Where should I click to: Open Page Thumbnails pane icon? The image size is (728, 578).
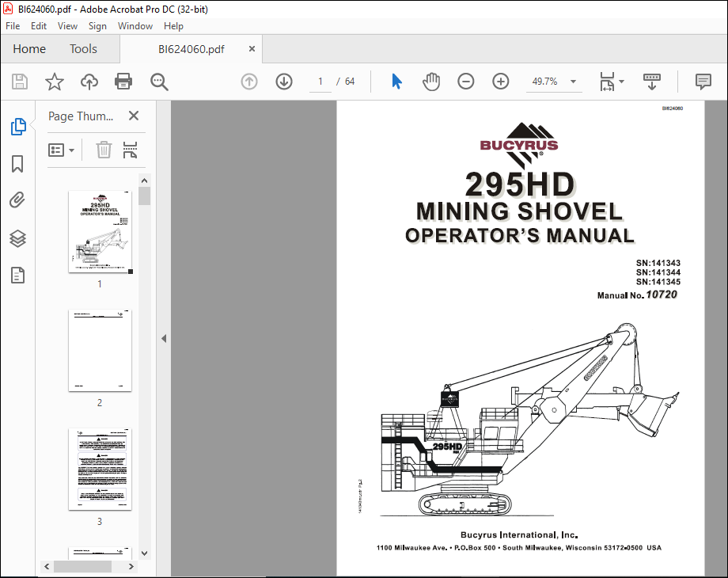click(18, 127)
